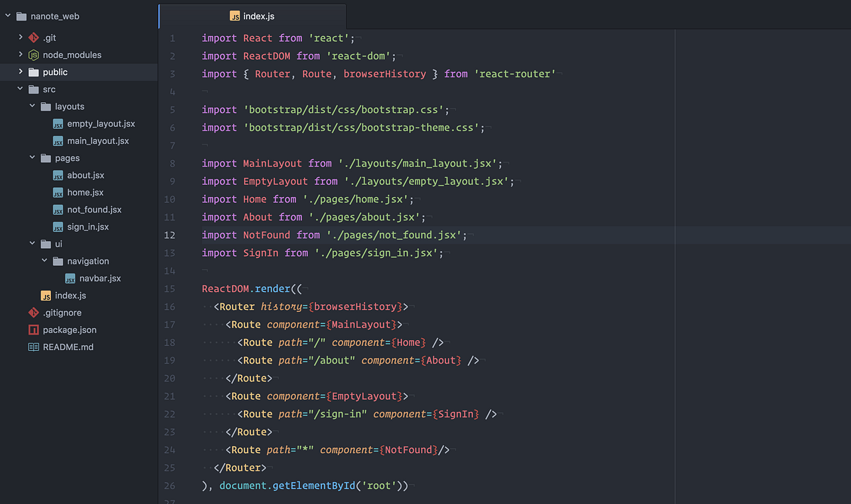The height and width of the screenshot is (504, 851).
Task: Click the JS icon on the index.js tab
Action: click(234, 16)
